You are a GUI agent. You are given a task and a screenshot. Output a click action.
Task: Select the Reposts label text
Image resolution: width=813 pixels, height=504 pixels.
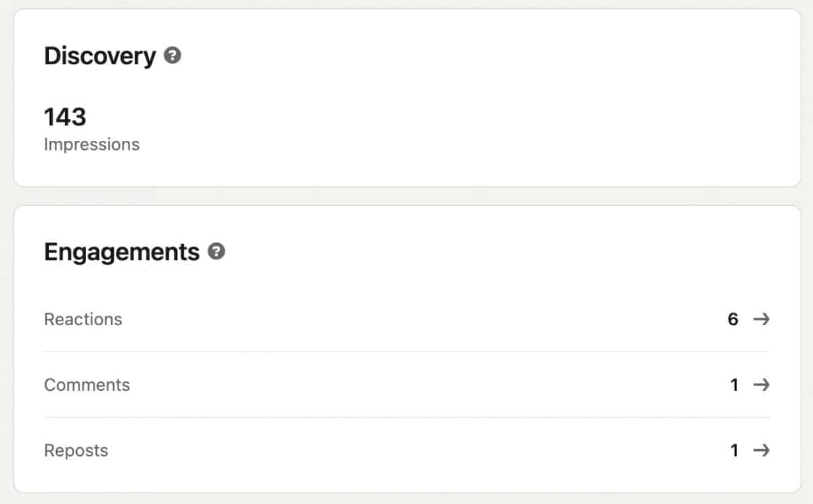click(x=76, y=451)
